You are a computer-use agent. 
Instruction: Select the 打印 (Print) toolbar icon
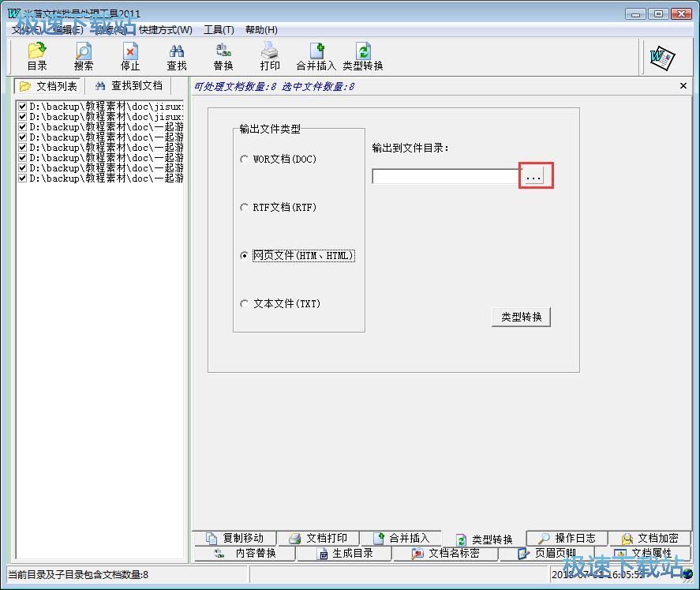[269, 55]
